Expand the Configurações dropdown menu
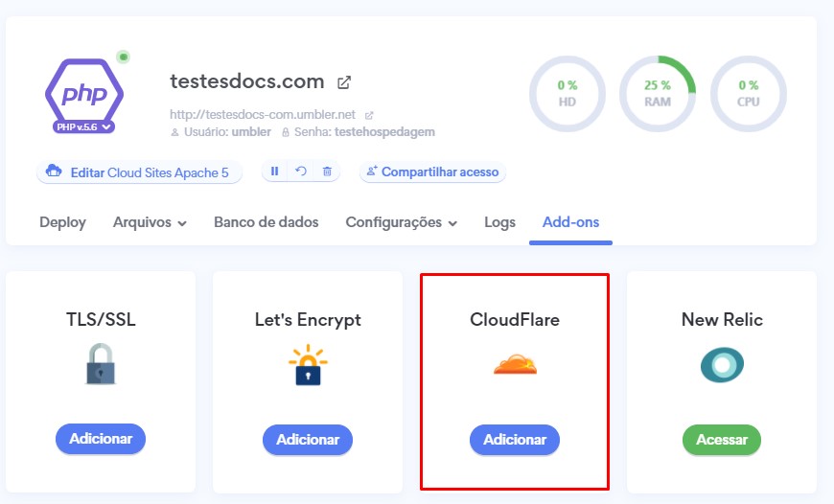This screenshot has width=834, height=504. click(401, 222)
